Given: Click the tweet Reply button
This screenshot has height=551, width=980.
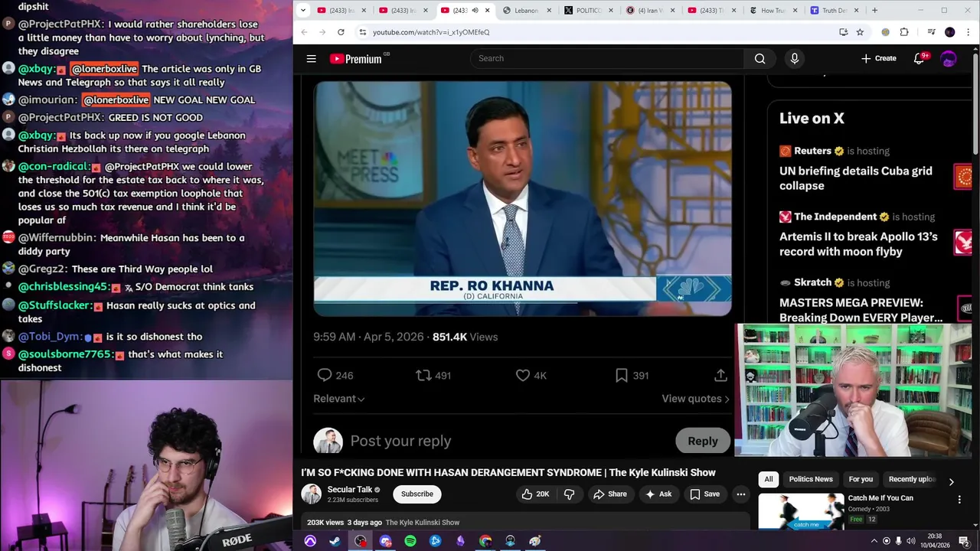Looking at the screenshot, I should click(x=703, y=441).
